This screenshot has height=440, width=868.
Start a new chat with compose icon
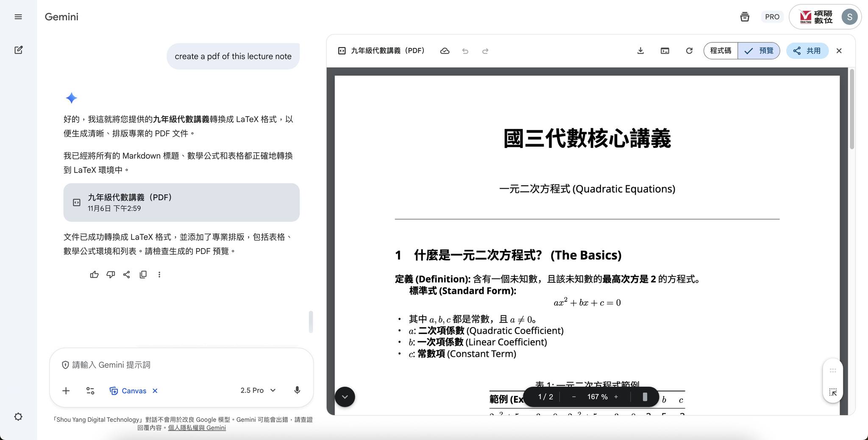[18, 50]
